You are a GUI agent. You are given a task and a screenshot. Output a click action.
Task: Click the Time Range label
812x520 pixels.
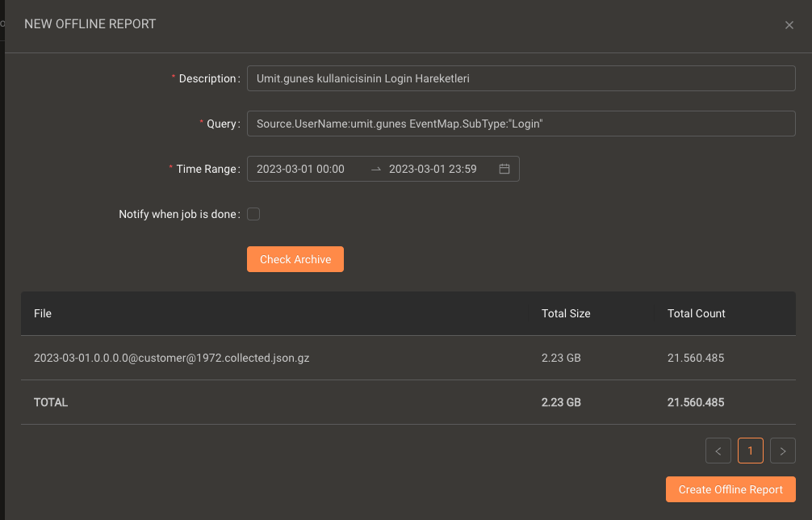[x=206, y=169]
